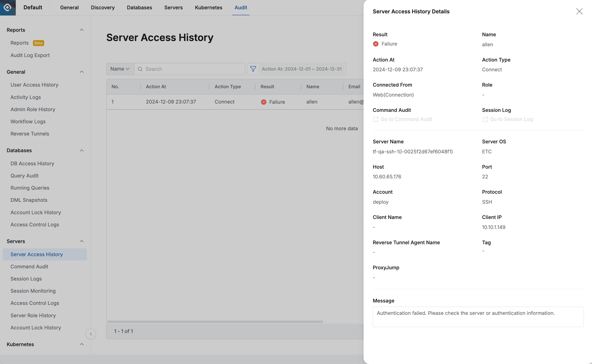Switch to the Kubernetes tab
Screen dimensions: 592x364
[x=208, y=7]
